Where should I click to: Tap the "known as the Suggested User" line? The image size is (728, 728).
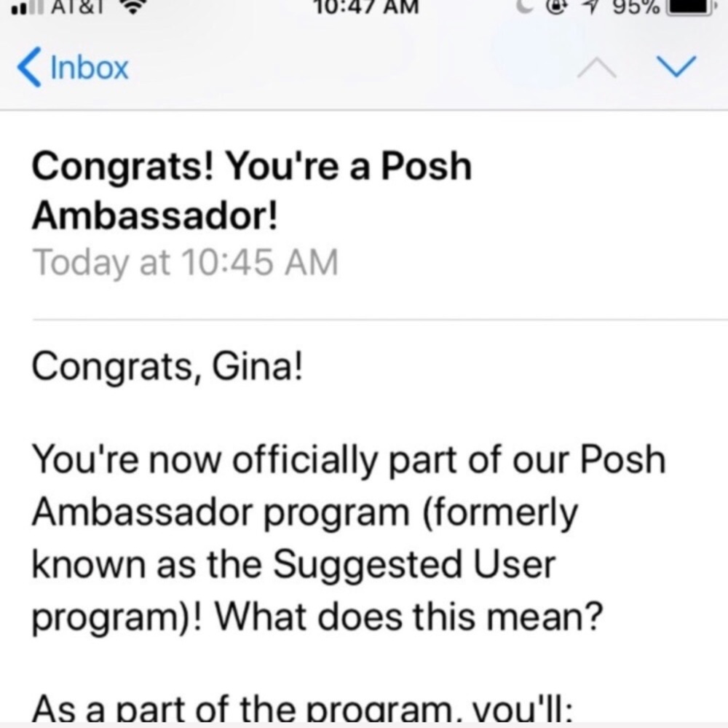[293, 565]
